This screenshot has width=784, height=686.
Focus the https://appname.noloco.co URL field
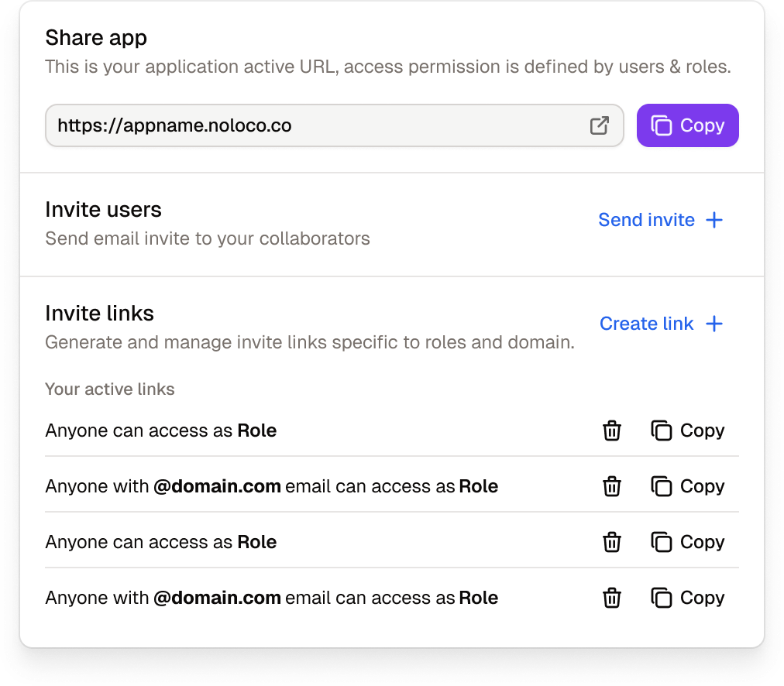point(334,125)
